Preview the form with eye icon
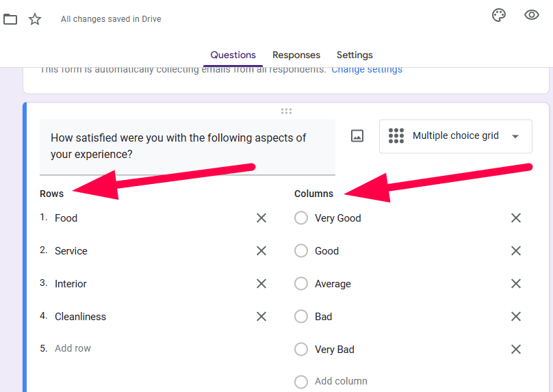553x392 pixels. 532,15
